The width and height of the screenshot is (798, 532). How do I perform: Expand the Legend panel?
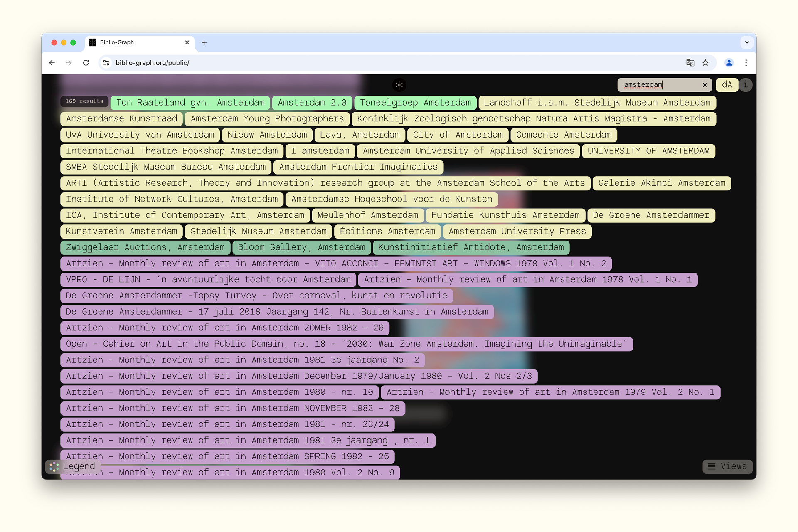point(79,466)
